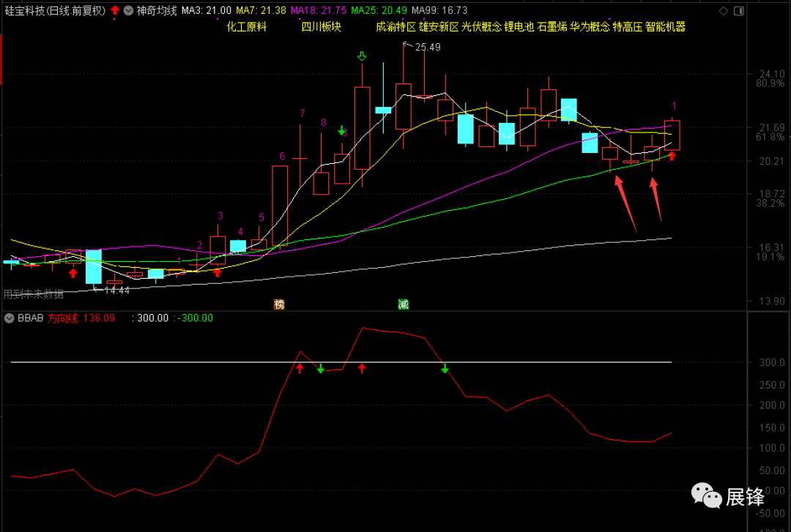Open the 成渝特区 concept tag
The width and height of the screenshot is (791, 532).
click(395, 27)
